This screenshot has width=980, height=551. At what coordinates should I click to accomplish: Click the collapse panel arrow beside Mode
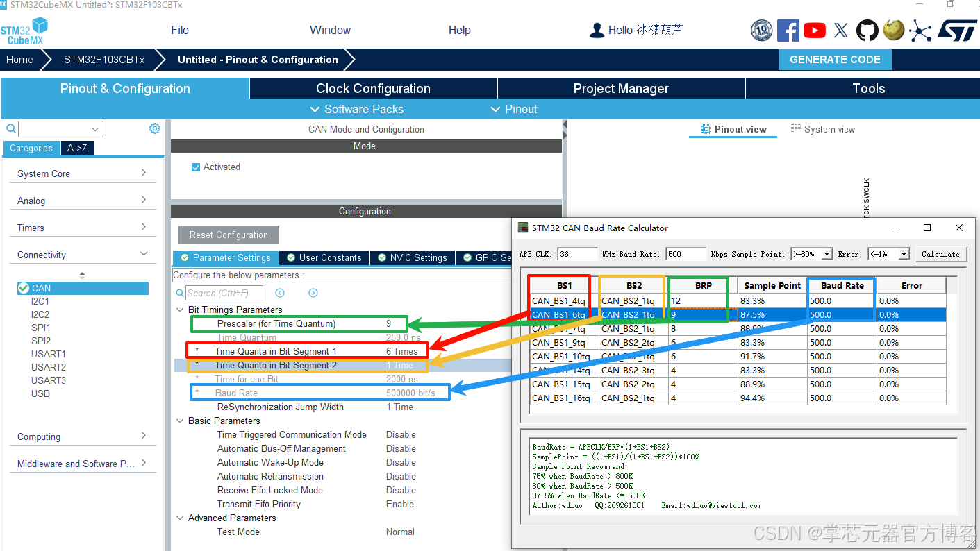click(x=565, y=129)
